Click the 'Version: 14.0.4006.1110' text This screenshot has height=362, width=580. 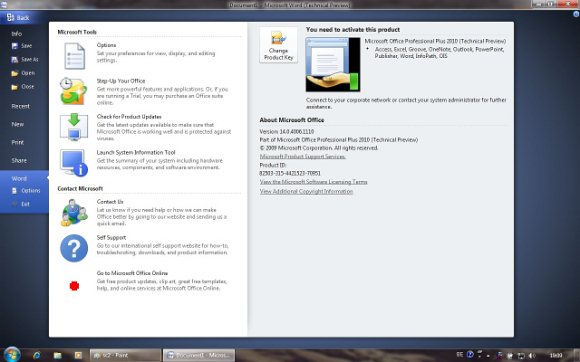coord(287,132)
